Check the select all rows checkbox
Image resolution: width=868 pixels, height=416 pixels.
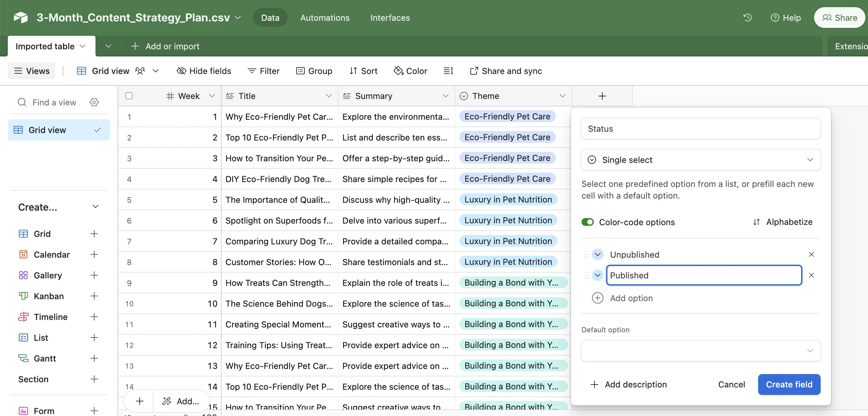[x=129, y=96]
